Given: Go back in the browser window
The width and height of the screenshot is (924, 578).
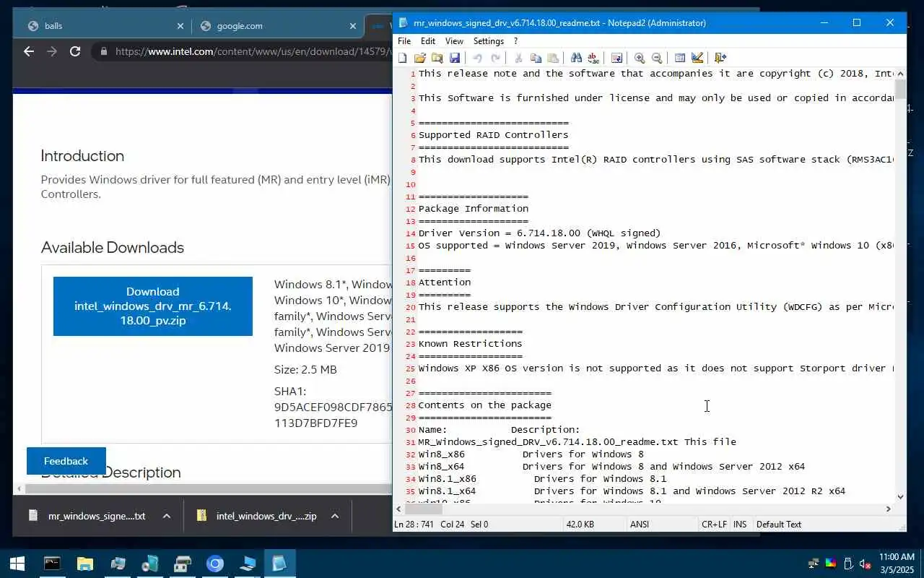Looking at the screenshot, I should pyautogui.click(x=29, y=51).
